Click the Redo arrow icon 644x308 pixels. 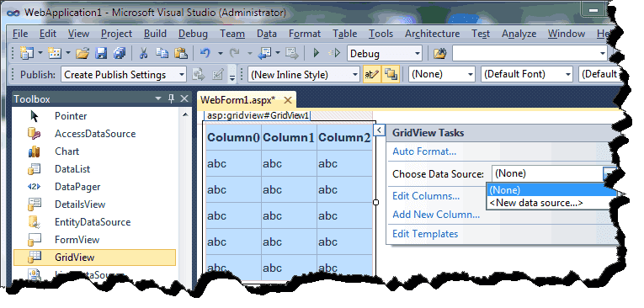pos(235,53)
